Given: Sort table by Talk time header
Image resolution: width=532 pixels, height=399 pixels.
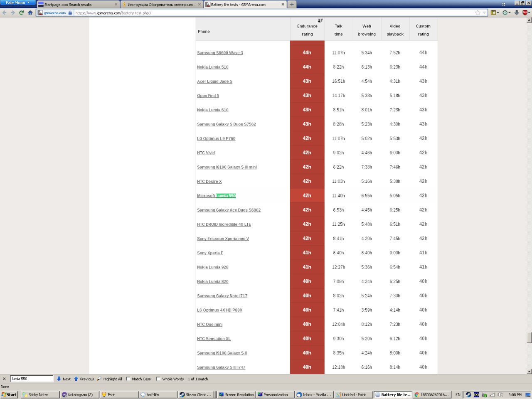Looking at the screenshot, I should tap(339, 30).
